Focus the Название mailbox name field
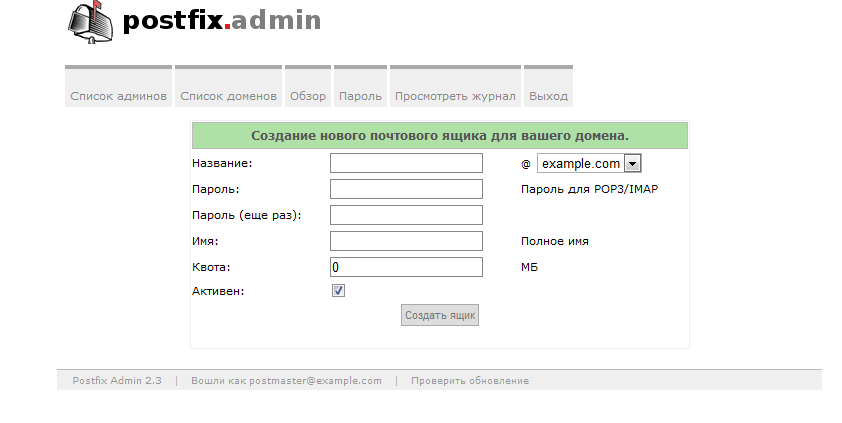Screen dimensions: 842x423 tap(407, 163)
